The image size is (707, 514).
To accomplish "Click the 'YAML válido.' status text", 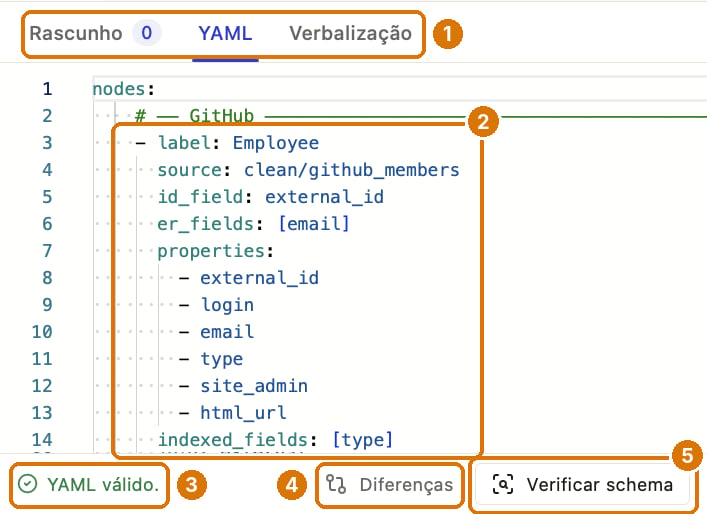I will (x=103, y=485).
